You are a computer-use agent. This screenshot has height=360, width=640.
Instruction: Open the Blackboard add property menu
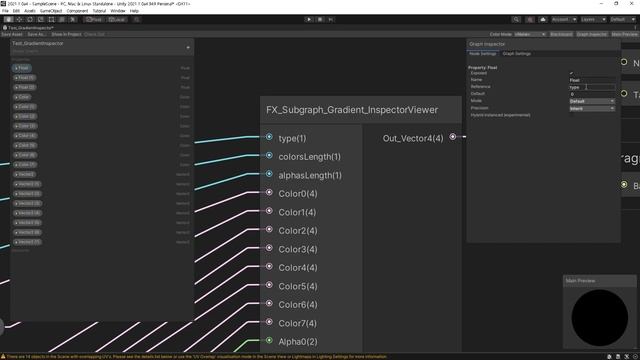tap(188, 48)
